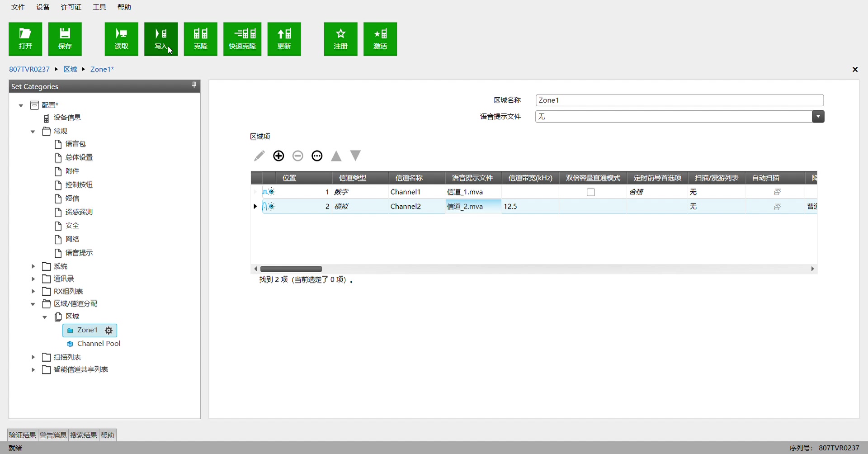Open the 工具 menu
The width and height of the screenshot is (868, 454).
99,7
